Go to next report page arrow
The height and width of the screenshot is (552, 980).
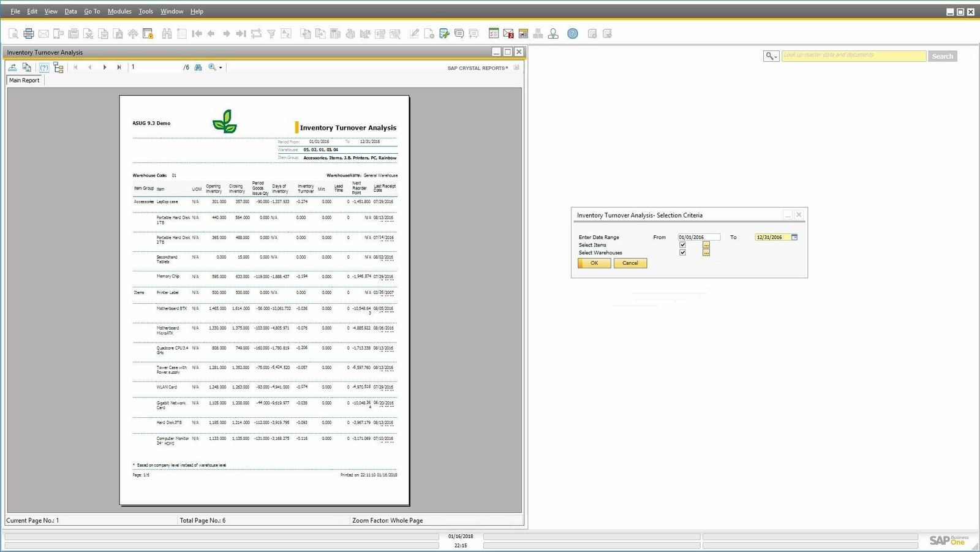pyautogui.click(x=105, y=67)
